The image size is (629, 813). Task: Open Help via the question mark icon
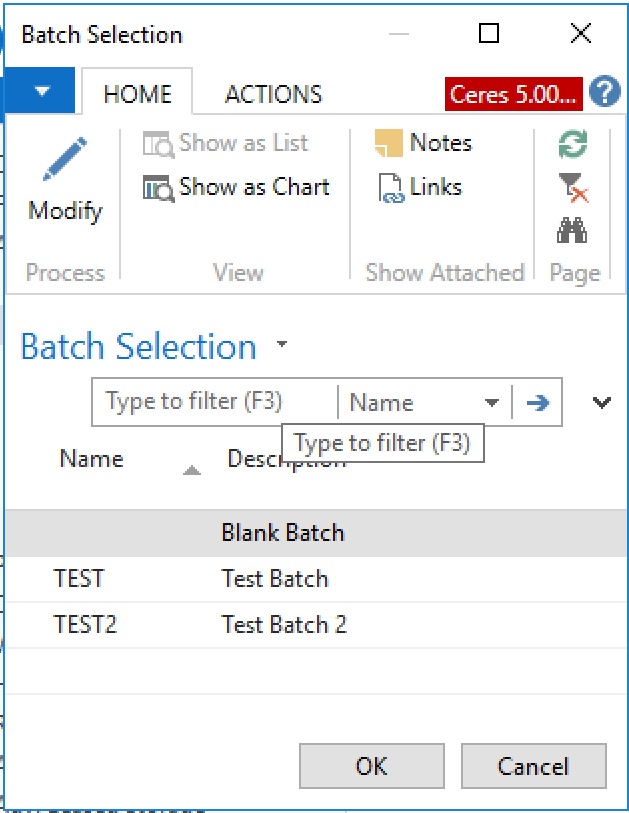[x=604, y=91]
